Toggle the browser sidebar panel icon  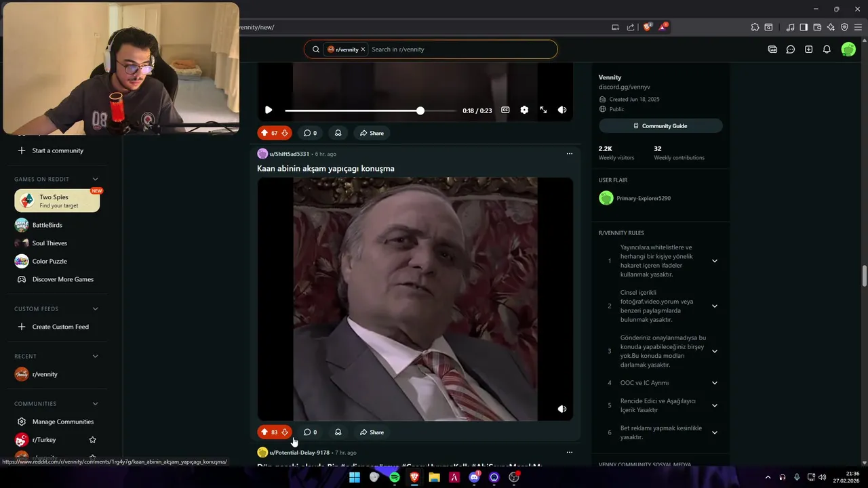[x=804, y=27]
